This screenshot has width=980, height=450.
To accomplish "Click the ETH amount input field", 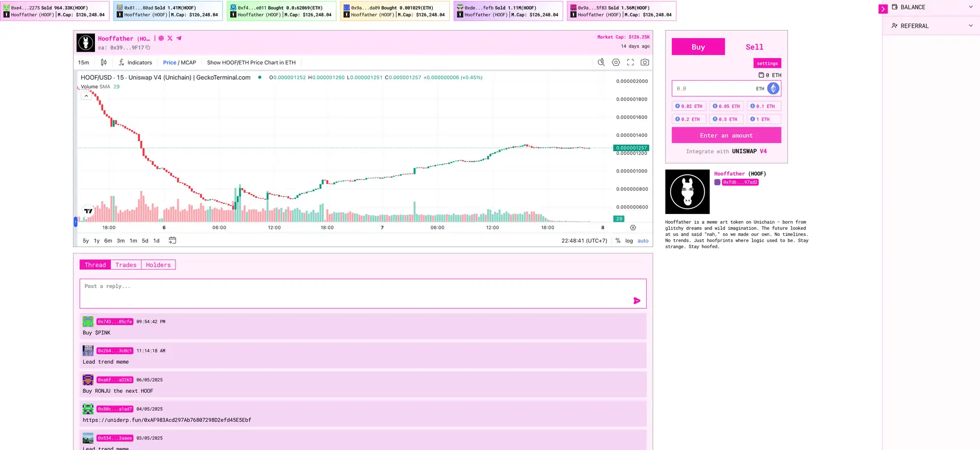I will tap(715, 88).
